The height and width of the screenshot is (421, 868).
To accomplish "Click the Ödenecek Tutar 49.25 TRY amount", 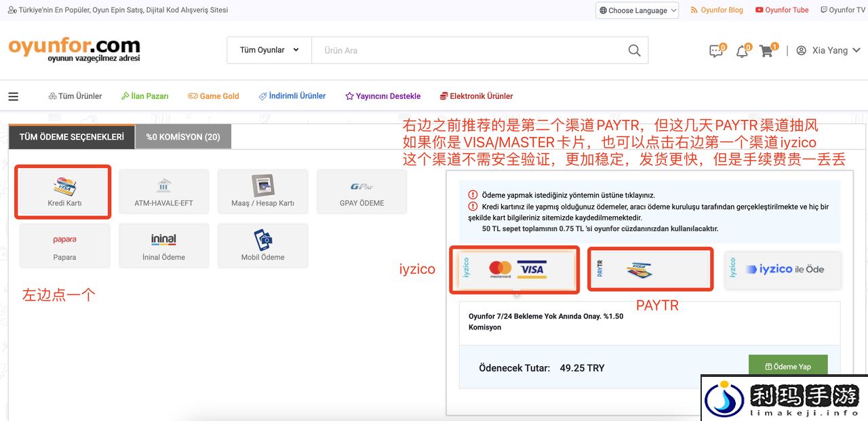I will tap(541, 368).
